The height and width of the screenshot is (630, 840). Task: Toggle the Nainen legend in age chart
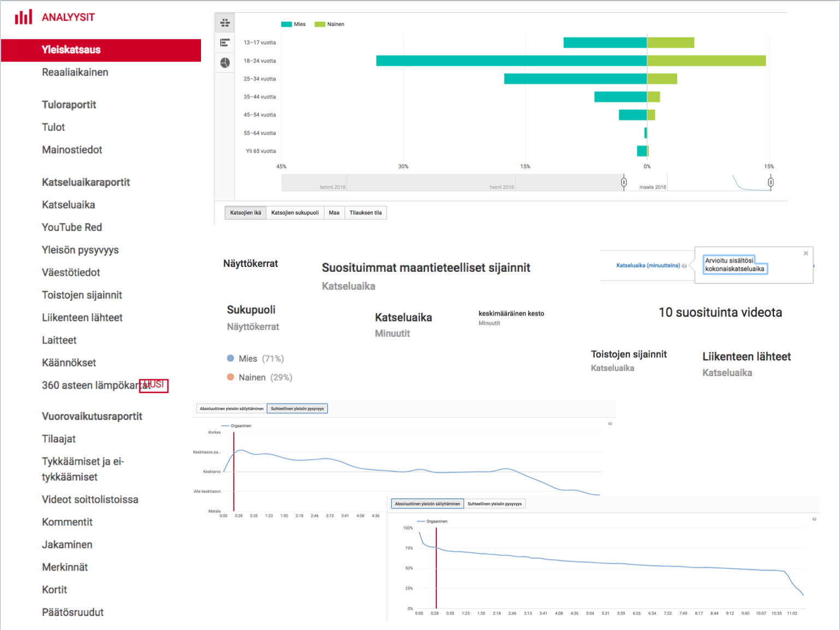click(329, 24)
